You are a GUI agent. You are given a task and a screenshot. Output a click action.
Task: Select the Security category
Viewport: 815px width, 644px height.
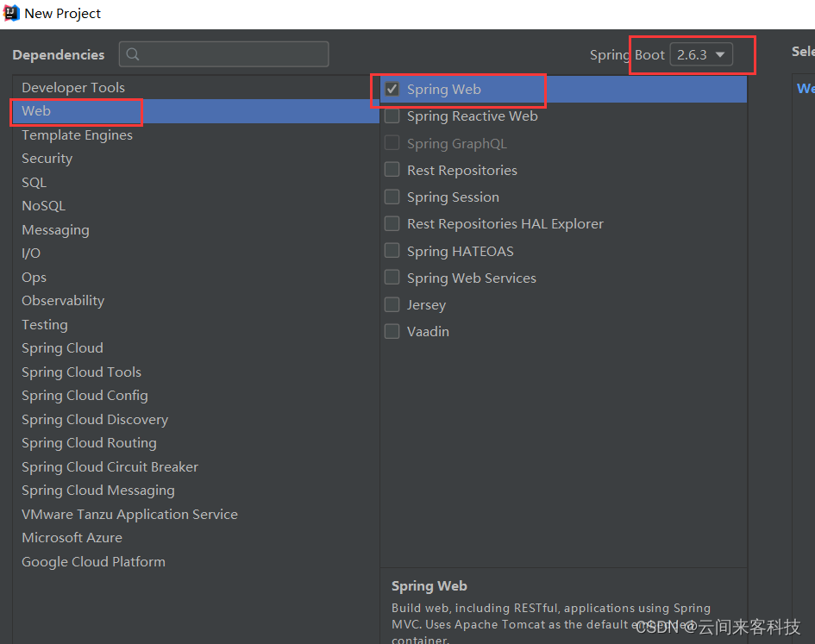(x=196, y=159)
